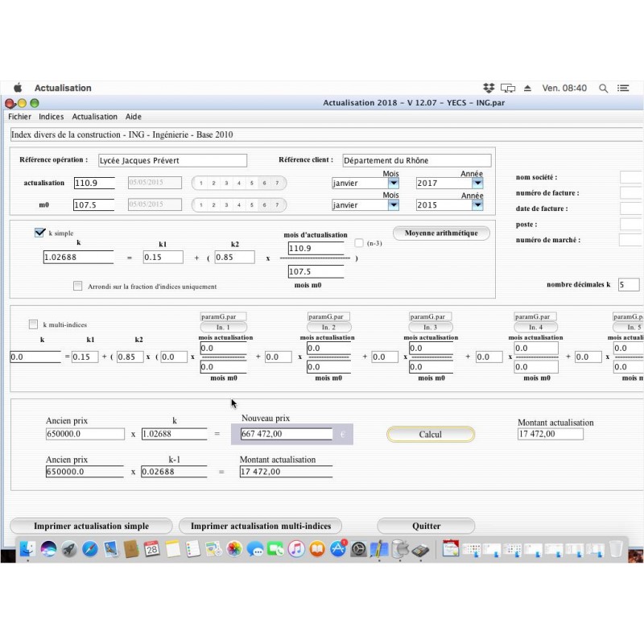The width and height of the screenshot is (644, 644).
Task: Open Finder from the dock
Action: pyautogui.click(x=27, y=549)
